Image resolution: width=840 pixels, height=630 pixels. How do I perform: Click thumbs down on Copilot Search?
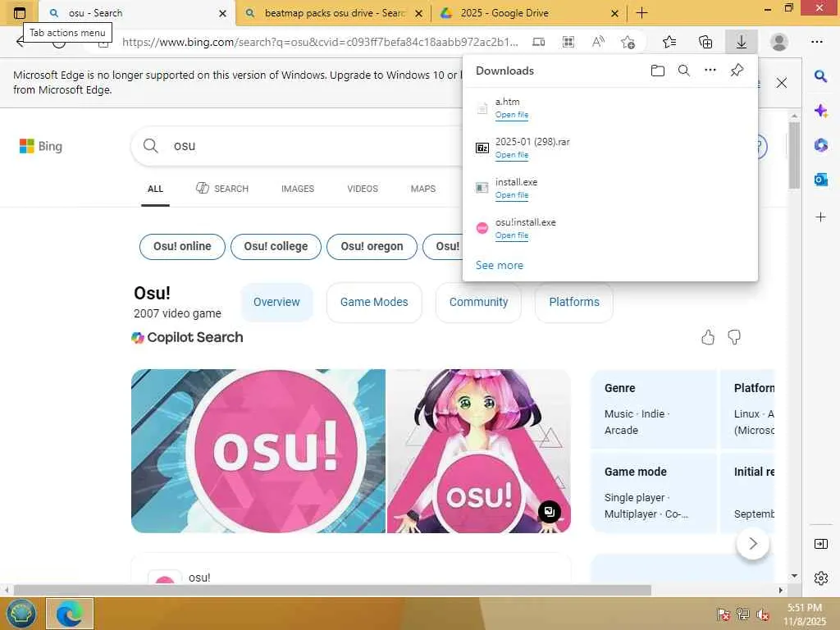coord(734,337)
